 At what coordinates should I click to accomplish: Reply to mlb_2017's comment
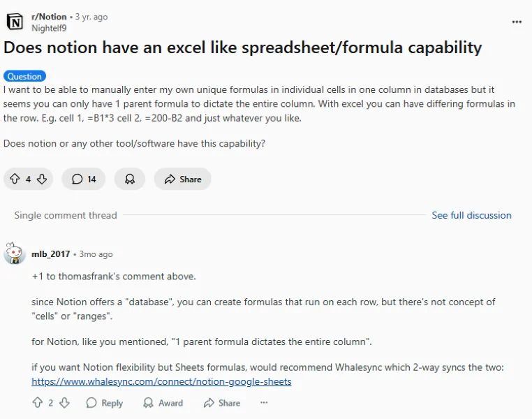coord(105,403)
